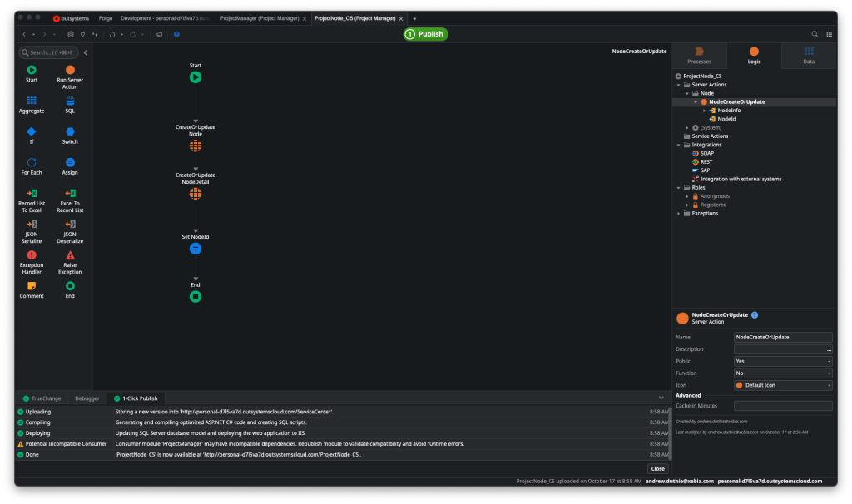Open the TrueChange tab
Viewport: 852px width, 504px height.
tap(42, 398)
